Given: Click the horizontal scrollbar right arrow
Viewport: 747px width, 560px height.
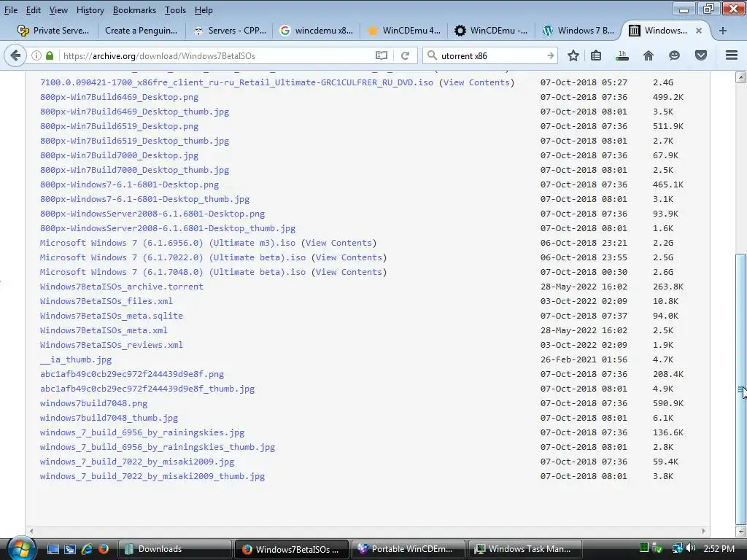Looking at the screenshot, I should tap(704, 531).
